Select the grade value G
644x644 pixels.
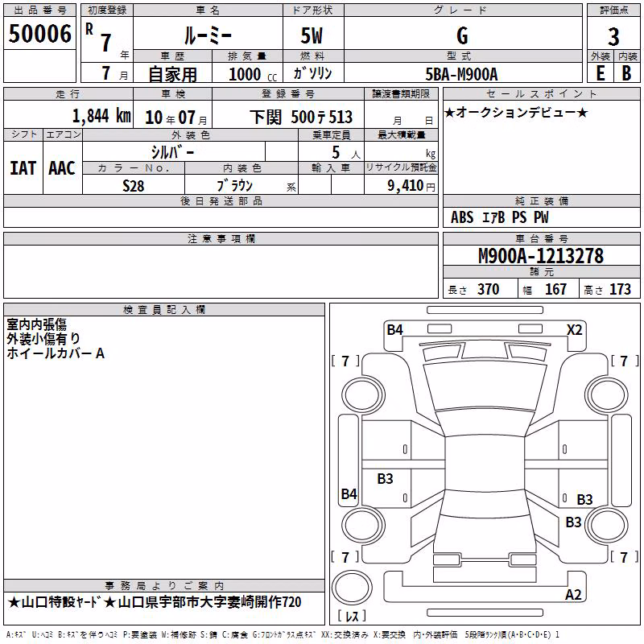(462, 35)
